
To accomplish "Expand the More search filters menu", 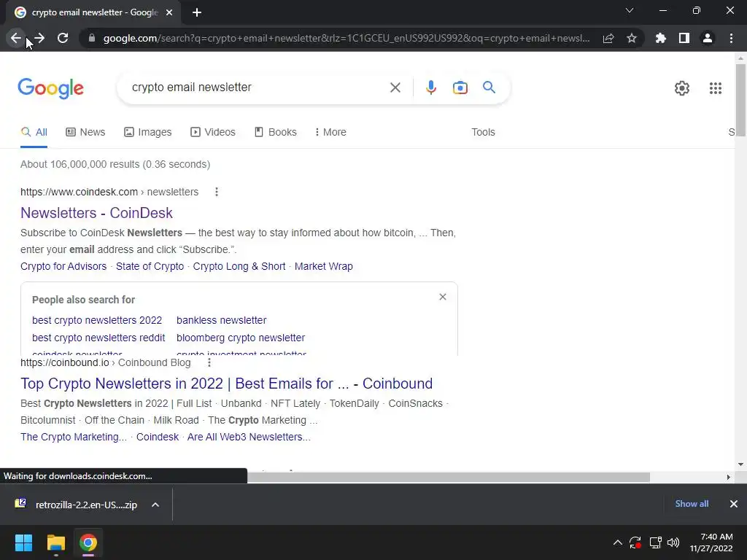I will tap(330, 133).
